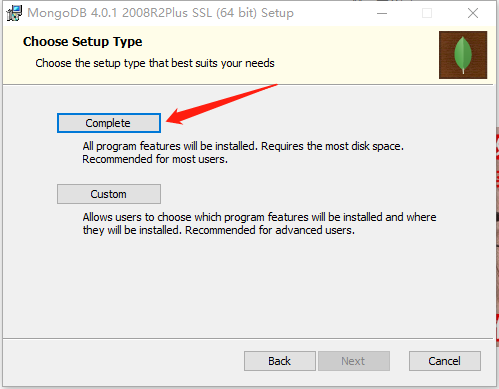Minimize the MongoDB Setup window
This screenshot has width=499, height=389.
pos(382,13)
